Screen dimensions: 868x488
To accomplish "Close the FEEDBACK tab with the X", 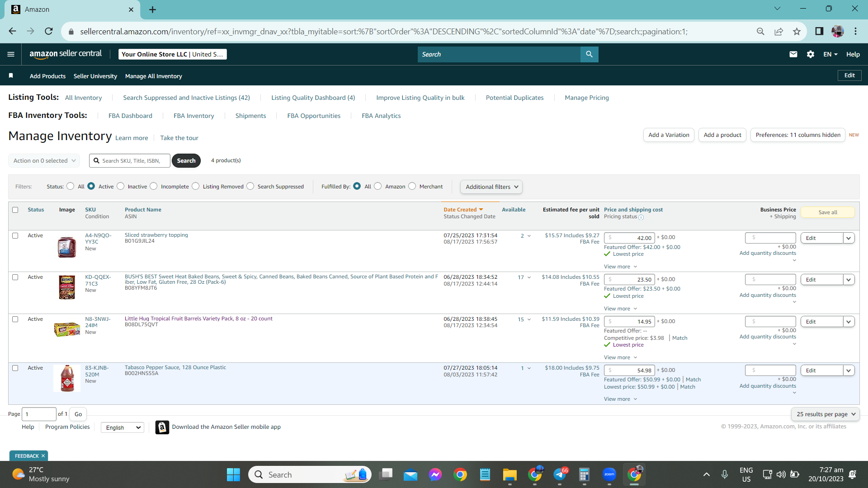I will [x=43, y=456].
